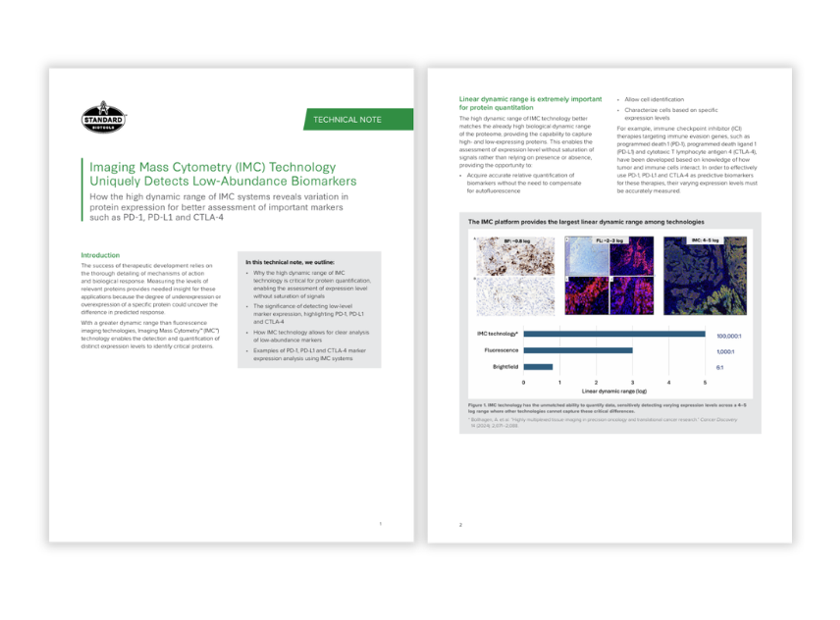This screenshot has height=620, width=840.
Task: Click the green TECHNICAL NOTE banner
Action: tap(359, 120)
